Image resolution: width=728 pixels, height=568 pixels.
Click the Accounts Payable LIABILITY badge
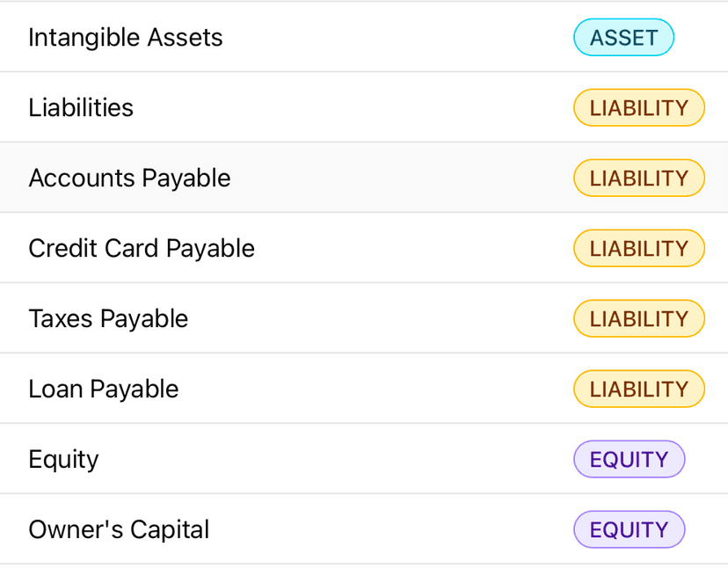point(638,178)
